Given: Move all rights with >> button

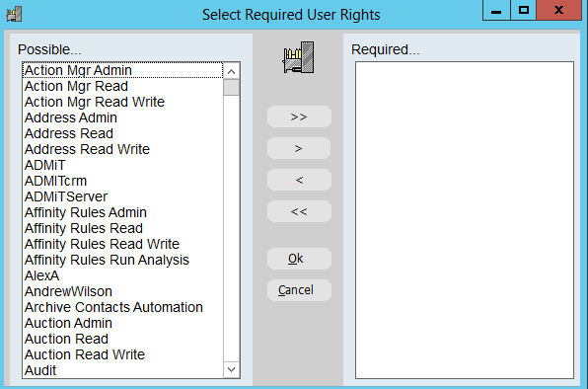Looking at the screenshot, I should (x=299, y=117).
